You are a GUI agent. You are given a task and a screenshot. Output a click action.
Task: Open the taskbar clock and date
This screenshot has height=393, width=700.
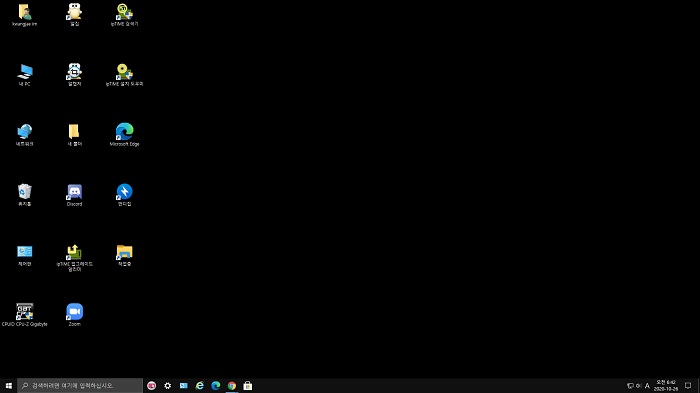666,385
